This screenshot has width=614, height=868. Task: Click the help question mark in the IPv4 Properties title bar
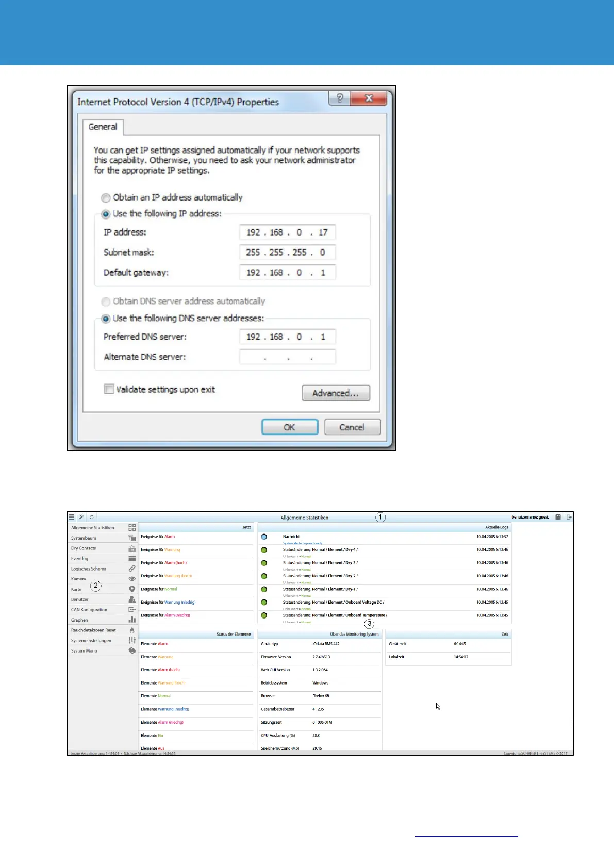point(339,98)
